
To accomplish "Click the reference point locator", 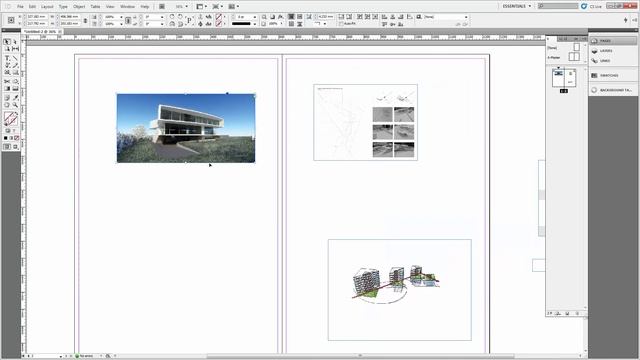I will (x=11, y=20).
